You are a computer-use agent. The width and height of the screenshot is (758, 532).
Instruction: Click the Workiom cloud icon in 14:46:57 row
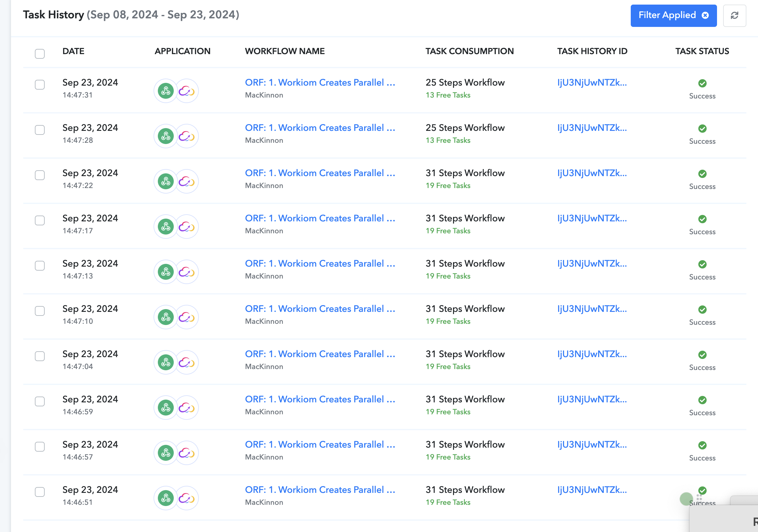click(187, 453)
